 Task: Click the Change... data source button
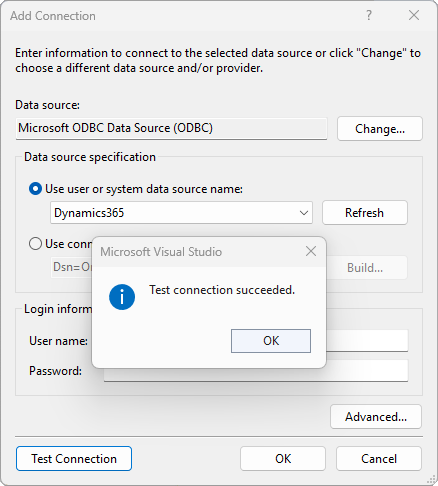click(380, 128)
